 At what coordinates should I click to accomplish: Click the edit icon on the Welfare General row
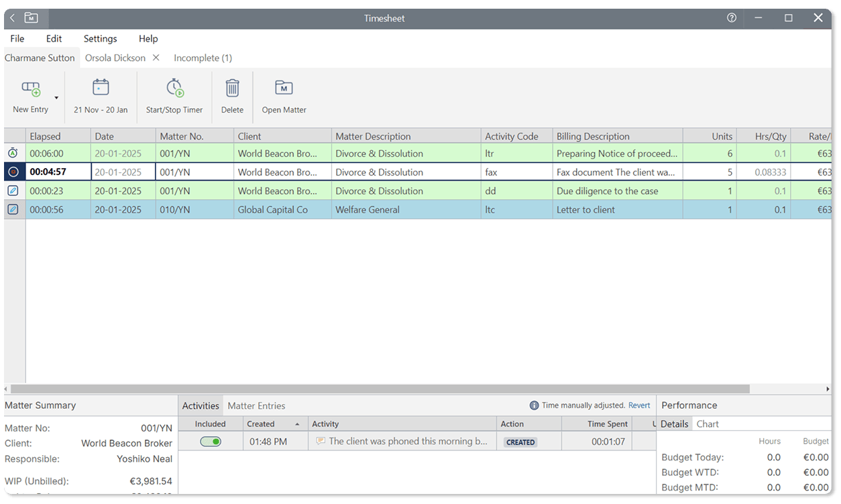coord(13,210)
